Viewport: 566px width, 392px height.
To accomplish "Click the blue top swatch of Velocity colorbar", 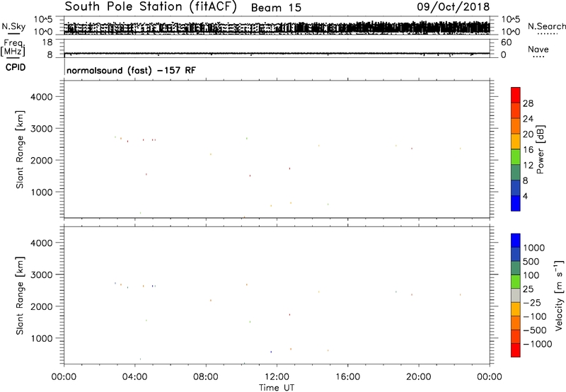I will point(515,241).
